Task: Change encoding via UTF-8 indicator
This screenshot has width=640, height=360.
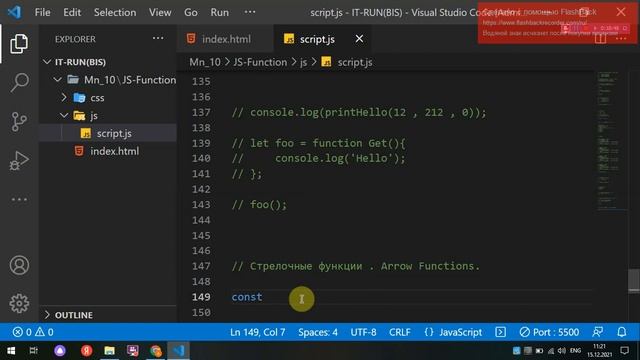Action: [363, 332]
